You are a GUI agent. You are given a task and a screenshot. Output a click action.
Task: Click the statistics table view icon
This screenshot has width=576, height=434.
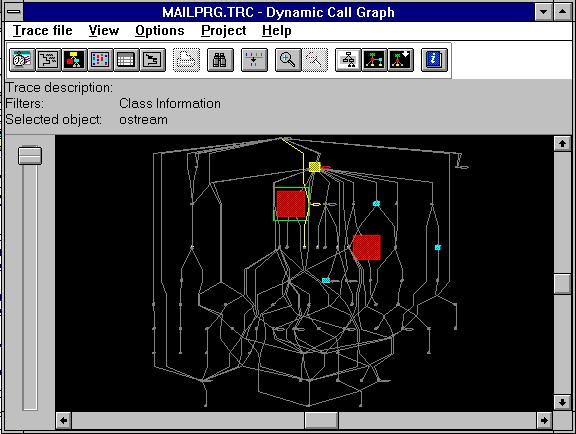(x=126, y=60)
